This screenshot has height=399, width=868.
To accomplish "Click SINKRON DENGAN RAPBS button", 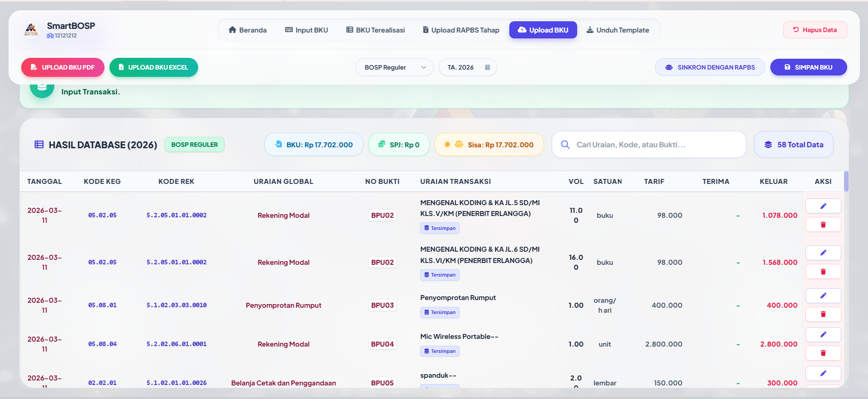I will (x=710, y=67).
